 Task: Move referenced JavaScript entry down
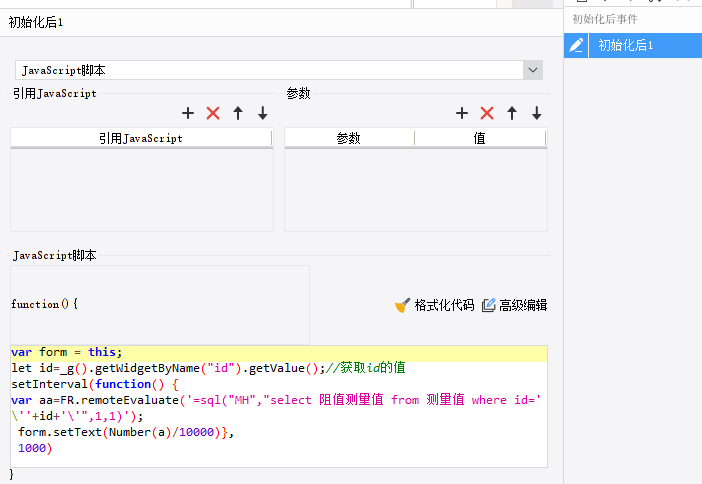tap(263, 114)
